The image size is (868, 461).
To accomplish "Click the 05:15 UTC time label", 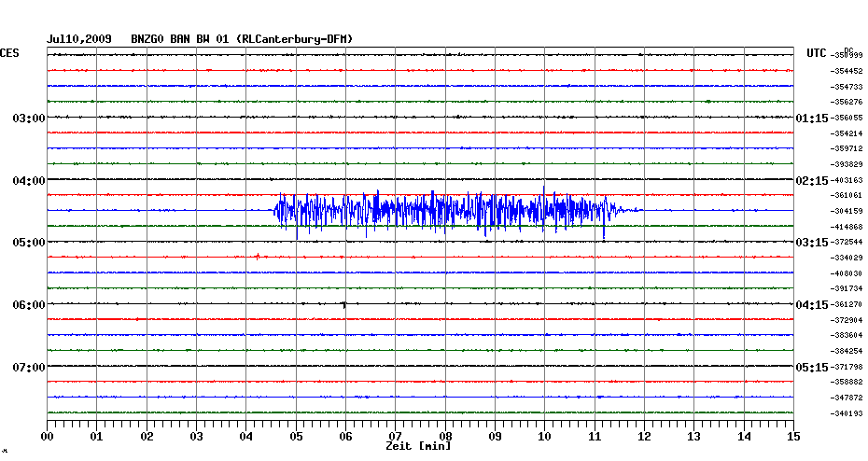I will (x=810, y=367).
